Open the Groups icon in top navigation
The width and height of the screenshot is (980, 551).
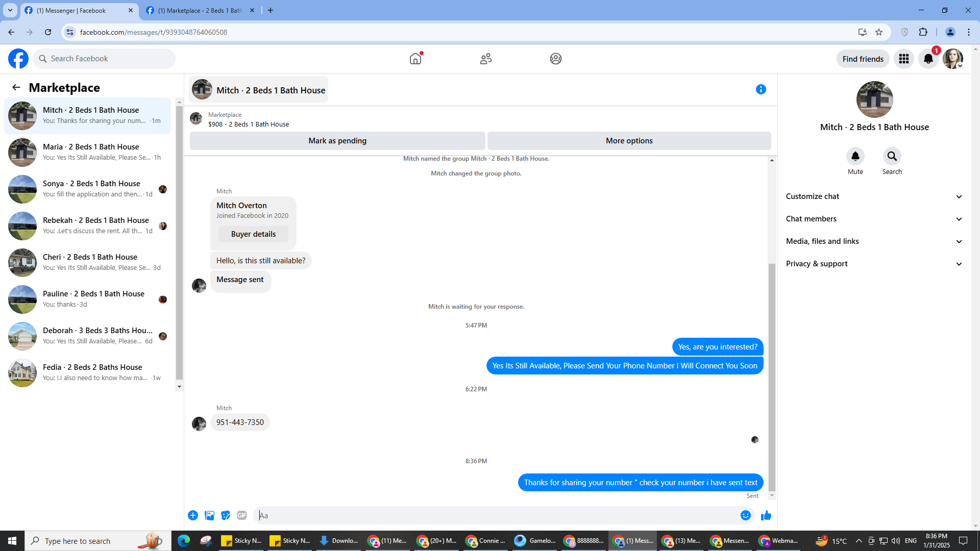tap(556, 59)
